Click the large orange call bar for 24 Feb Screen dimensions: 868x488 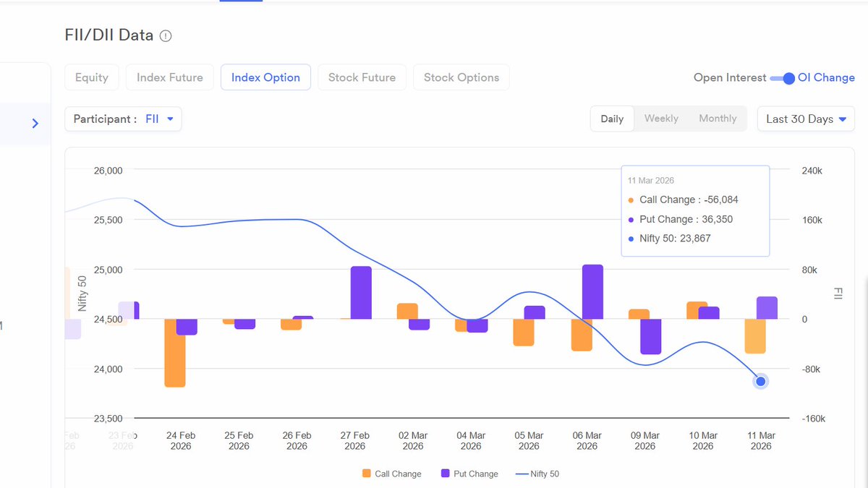coord(175,353)
